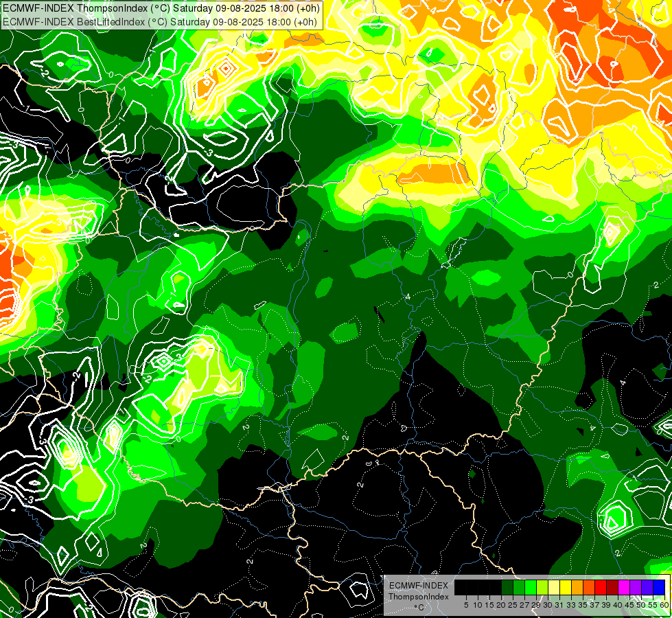The image size is (672, 618).
Task: Click the '39' tick label on the legend scale
Action: pos(606,605)
